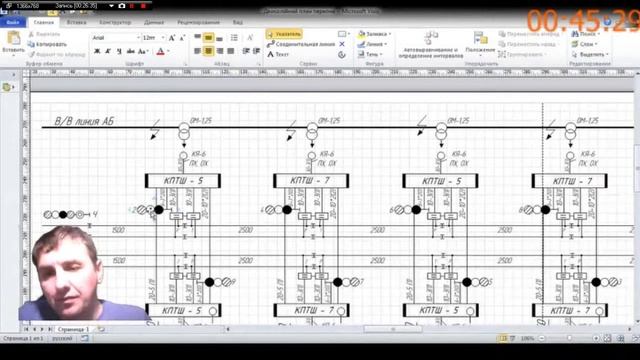This screenshot has height=360, width=640.
Task: Open the Position (Положение) dropdown
Action: coord(480,44)
